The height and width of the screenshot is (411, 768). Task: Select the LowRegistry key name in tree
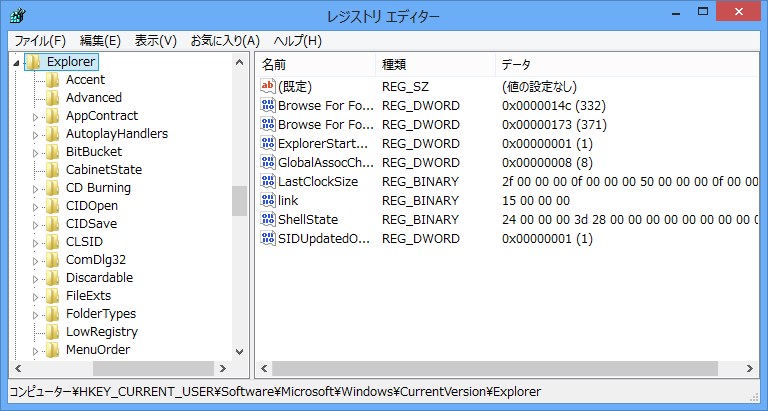[x=102, y=332]
